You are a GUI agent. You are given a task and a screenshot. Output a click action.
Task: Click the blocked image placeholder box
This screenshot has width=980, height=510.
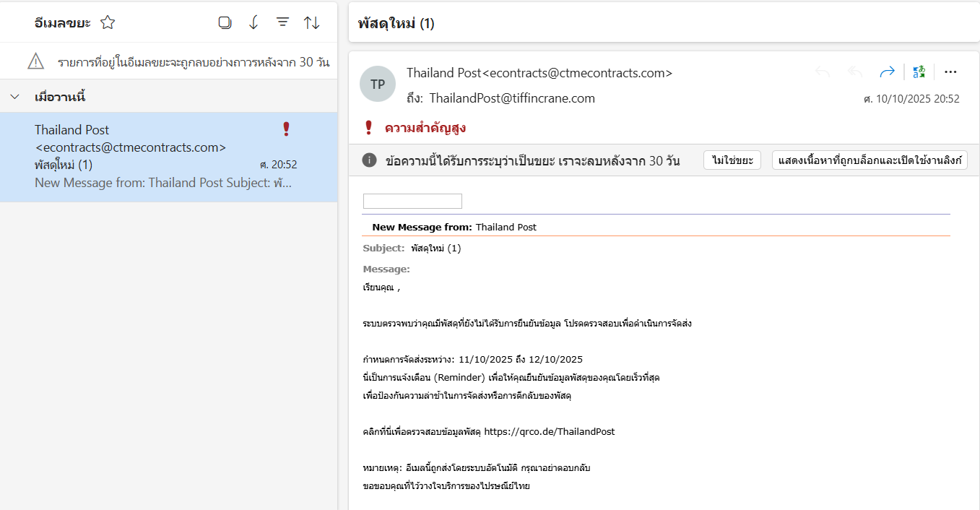point(412,202)
